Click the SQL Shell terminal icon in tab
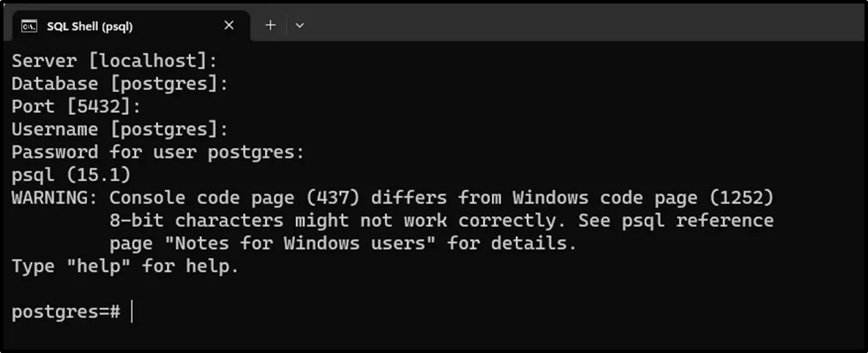 28,26
